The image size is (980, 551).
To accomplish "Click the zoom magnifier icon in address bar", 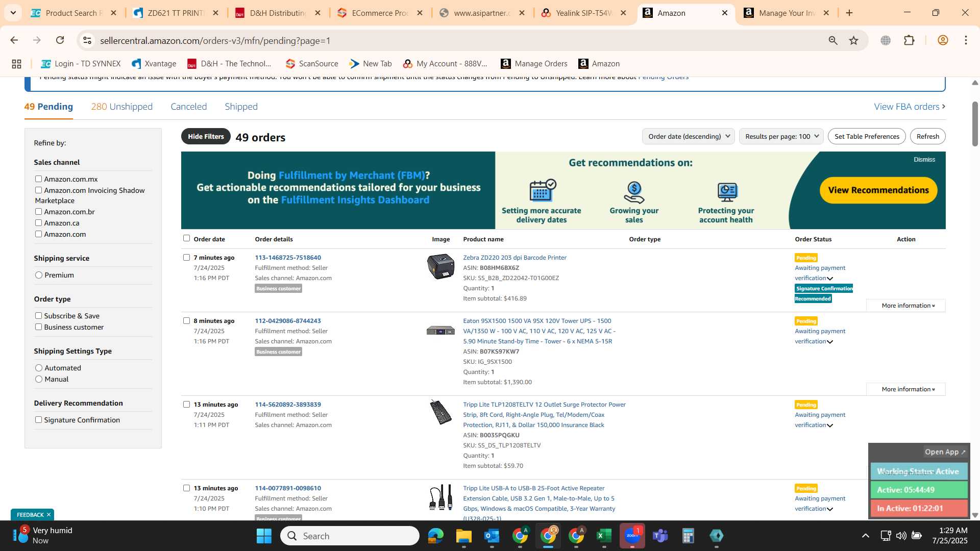I will (x=833, y=40).
